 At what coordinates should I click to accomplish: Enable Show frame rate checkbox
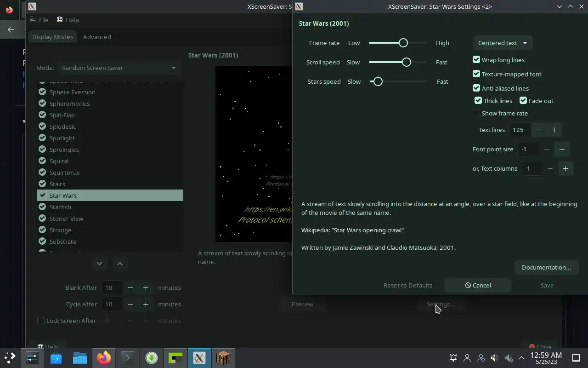click(x=476, y=113)
